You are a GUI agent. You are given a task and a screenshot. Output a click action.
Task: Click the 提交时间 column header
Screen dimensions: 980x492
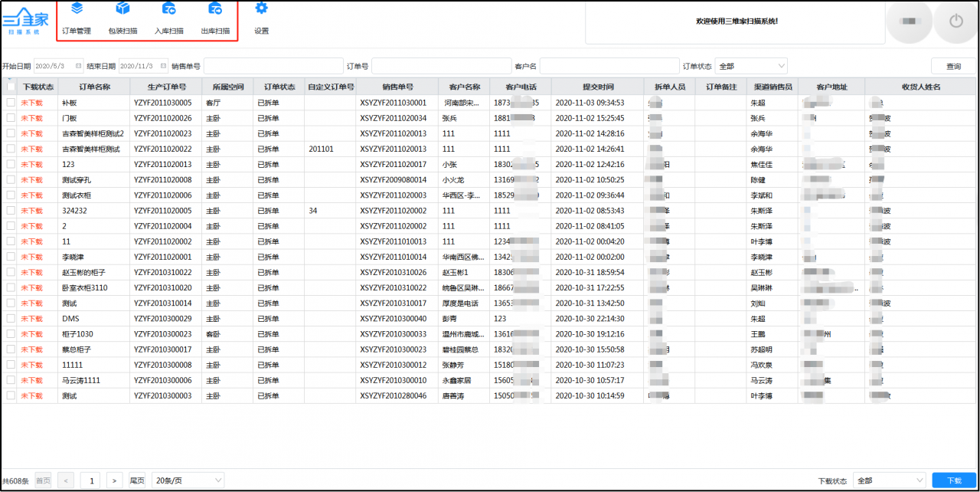(597, 87)
